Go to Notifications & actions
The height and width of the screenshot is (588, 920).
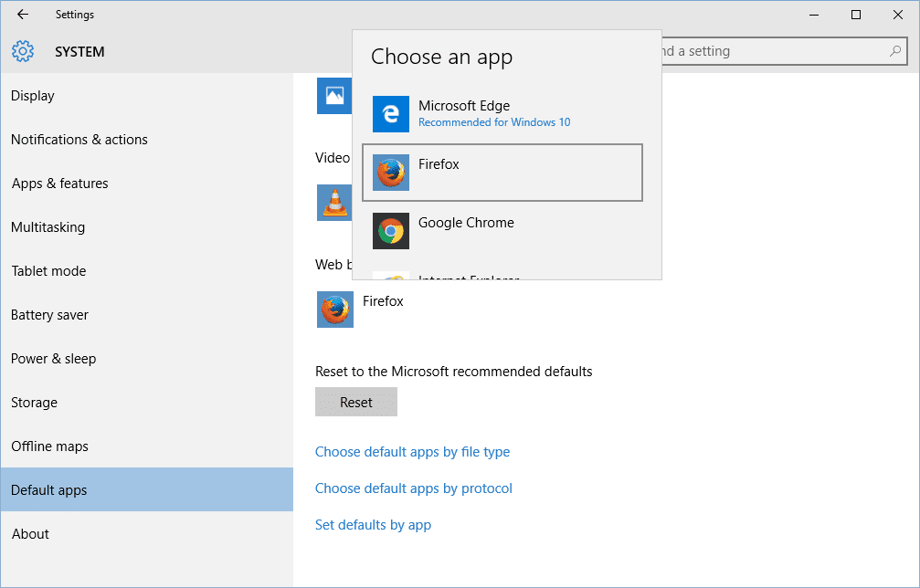pyautogui.click(x=79, y=140)
